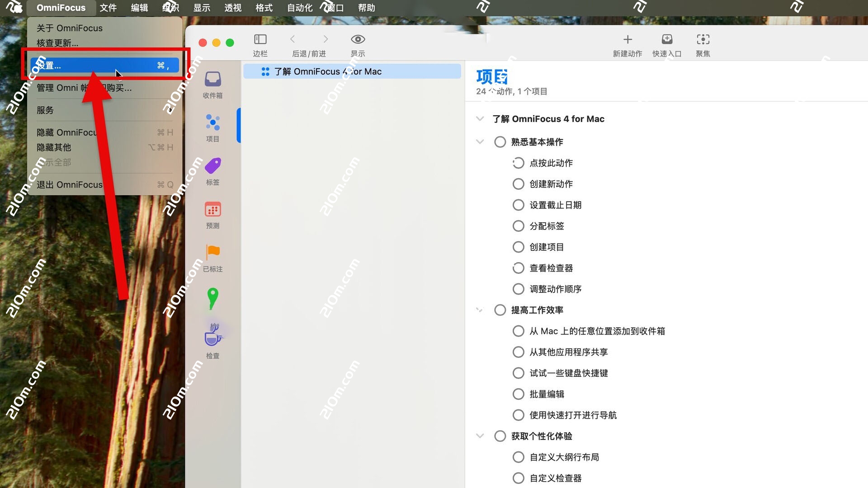Collapse the 熟悉基本操作 group
This screenshot has height=488, width=868.
480,141
